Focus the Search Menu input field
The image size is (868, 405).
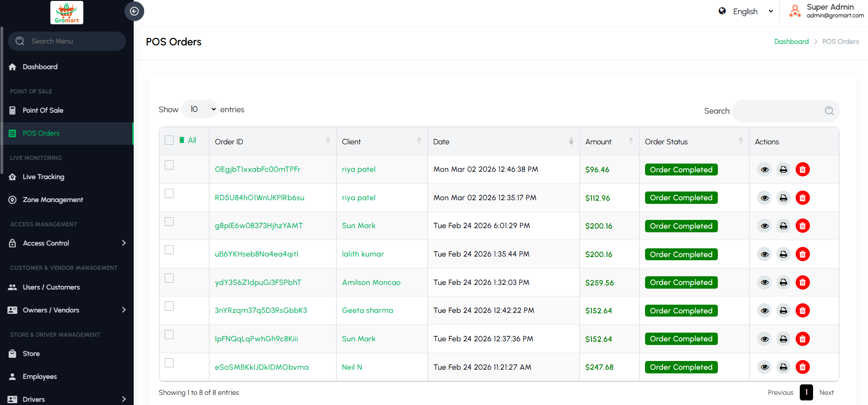(x=73, y=41)
